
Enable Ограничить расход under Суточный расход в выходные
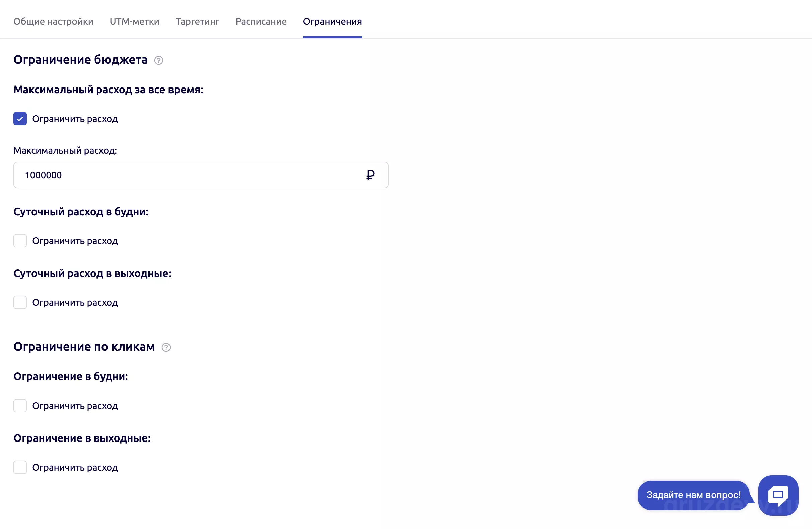point(20,303)
